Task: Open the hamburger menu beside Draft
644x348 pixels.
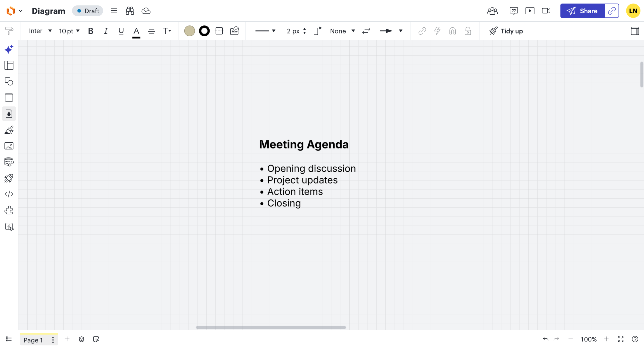Action: [114, 11]
